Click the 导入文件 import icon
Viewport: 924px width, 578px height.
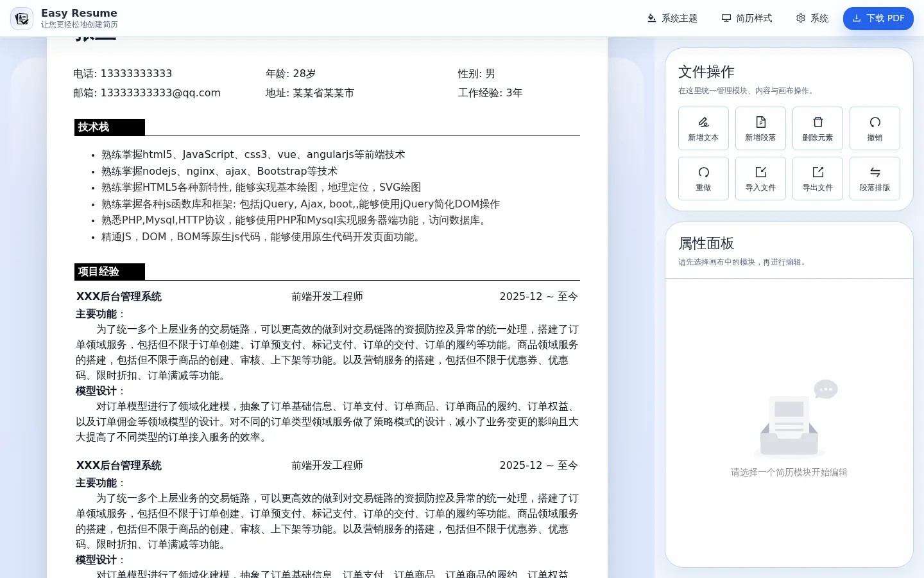pyautogui.click(x=761, y=172)
